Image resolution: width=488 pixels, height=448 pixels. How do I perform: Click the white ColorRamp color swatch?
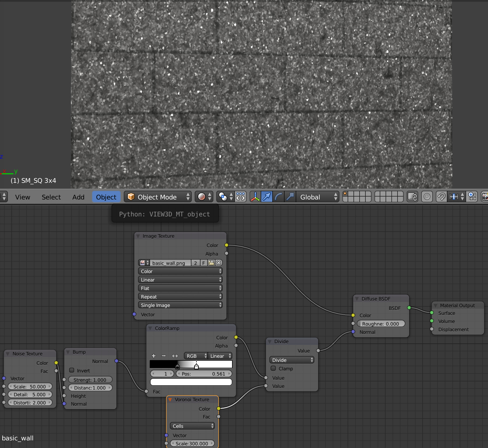click(191, 382)
